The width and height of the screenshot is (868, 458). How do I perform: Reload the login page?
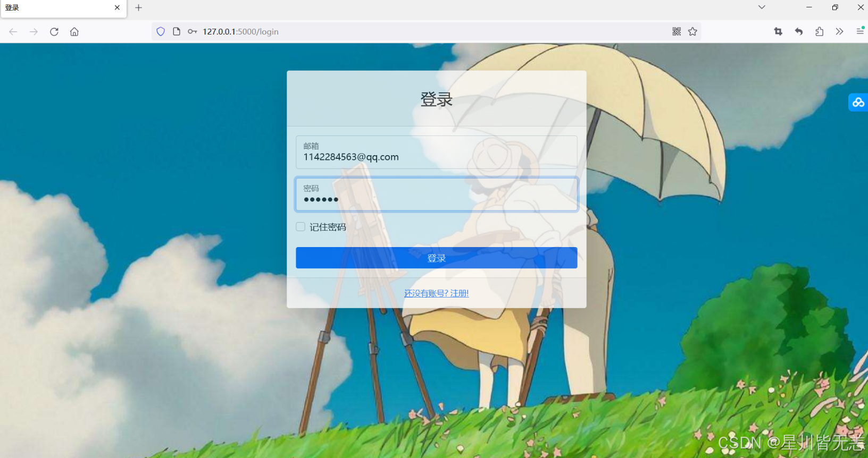click(54, 32)
